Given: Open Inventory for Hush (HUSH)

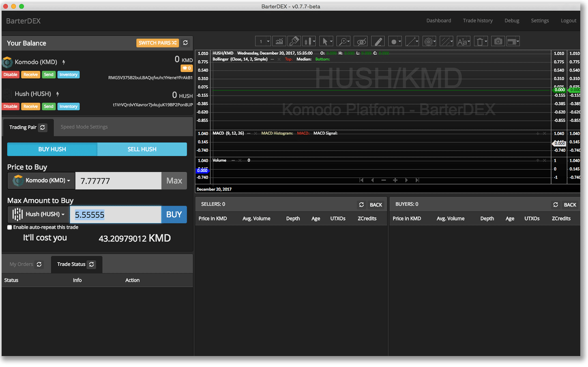Looking at the screenshot, I should pyautogui.click(x=69, y=107).
